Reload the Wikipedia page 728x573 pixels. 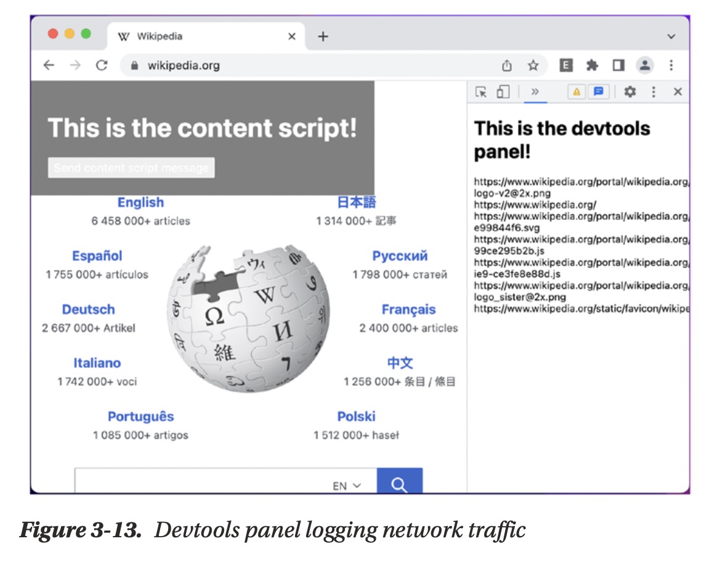[x=102, y=65]
